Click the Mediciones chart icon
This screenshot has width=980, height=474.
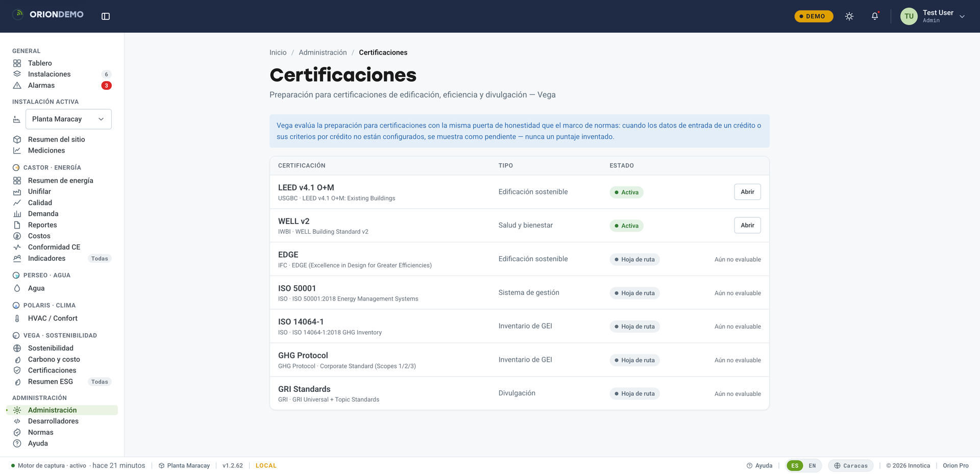pyautogui.click(x=17, y=151)
